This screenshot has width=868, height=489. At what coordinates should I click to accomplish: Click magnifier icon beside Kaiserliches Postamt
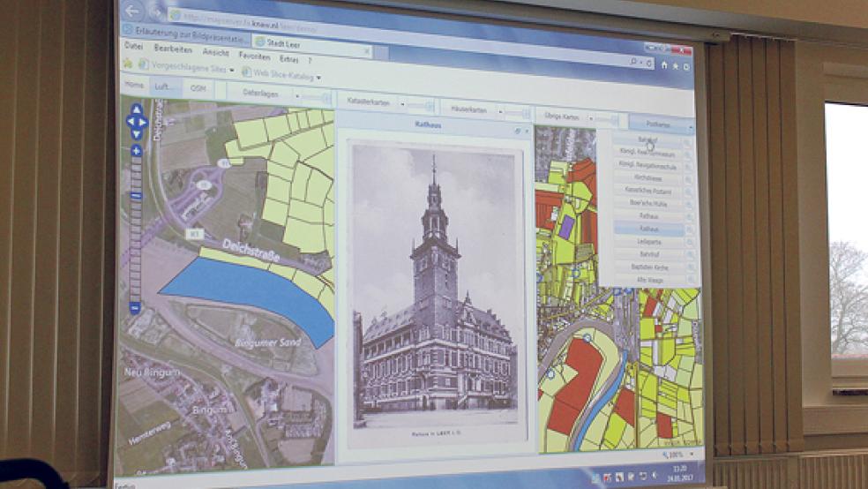689,192
